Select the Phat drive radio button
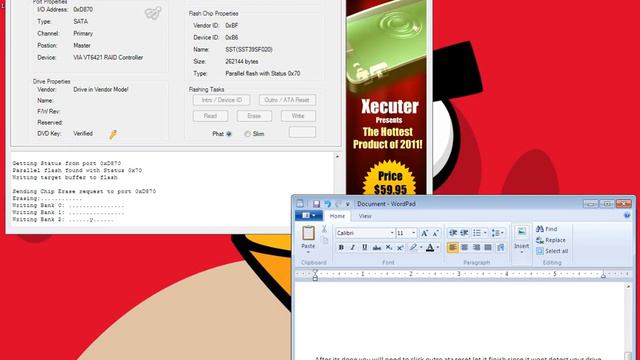Viewport: 640px width, 360px height. (x=229, y=134)
